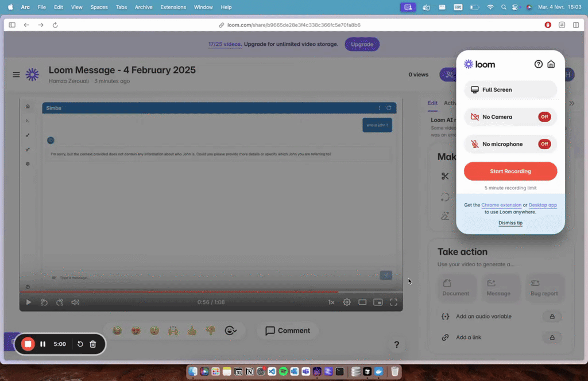
Task: Mute the video with the volume icon
Action: pos(75,302)
